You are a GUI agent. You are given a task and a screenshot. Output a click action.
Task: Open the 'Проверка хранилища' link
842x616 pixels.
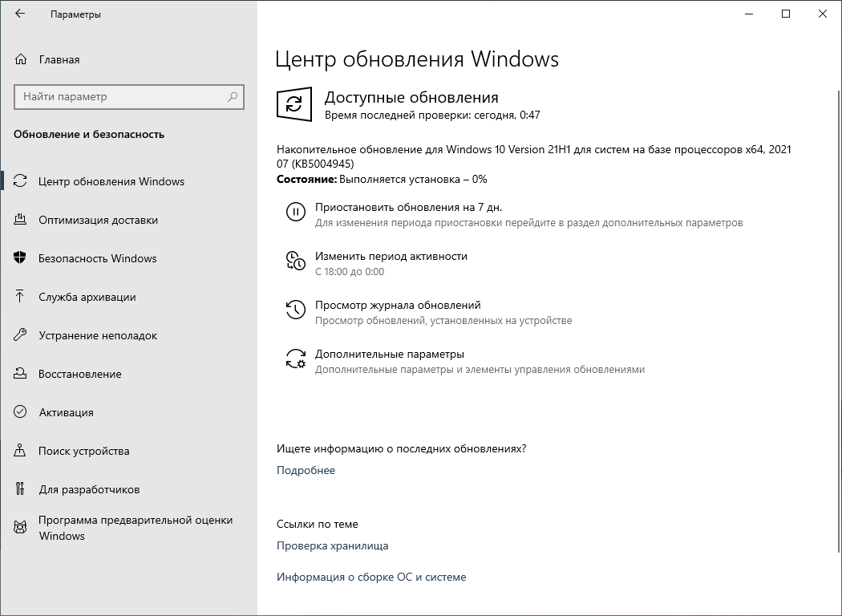tap(332, 545)
